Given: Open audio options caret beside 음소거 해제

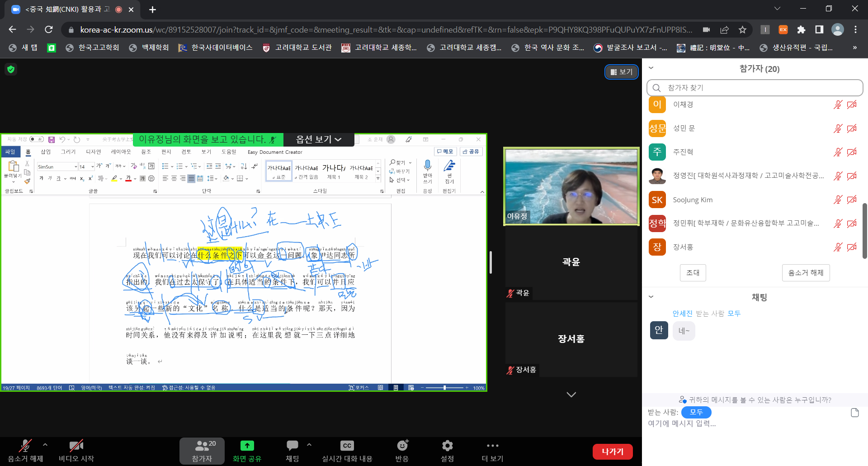Looking at the screenshot, I should click(x=45, y=445).
